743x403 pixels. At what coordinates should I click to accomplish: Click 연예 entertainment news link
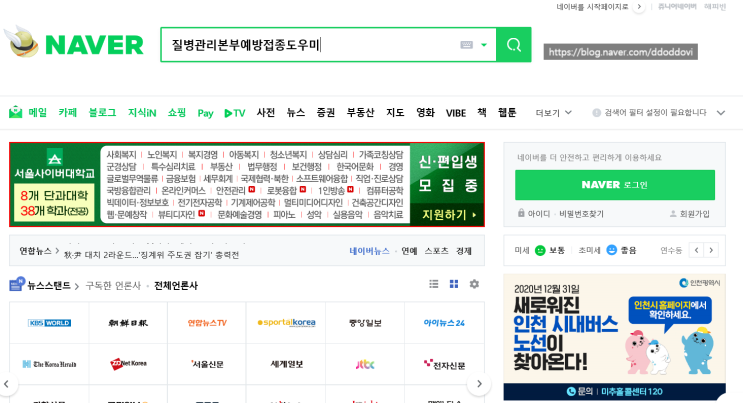coord(409,251)
